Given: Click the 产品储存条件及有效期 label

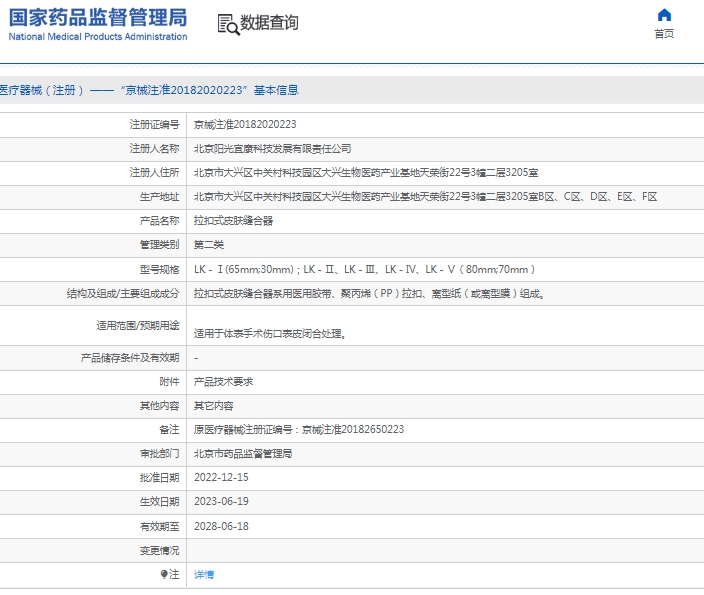Looking at the screenshot, I should [130, 358].
